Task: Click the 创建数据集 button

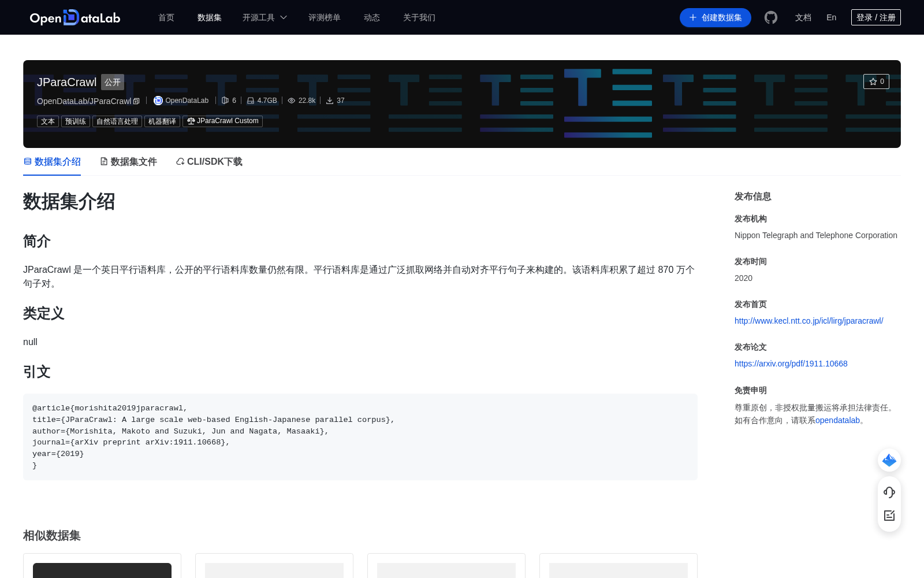Action: (716, 17)
